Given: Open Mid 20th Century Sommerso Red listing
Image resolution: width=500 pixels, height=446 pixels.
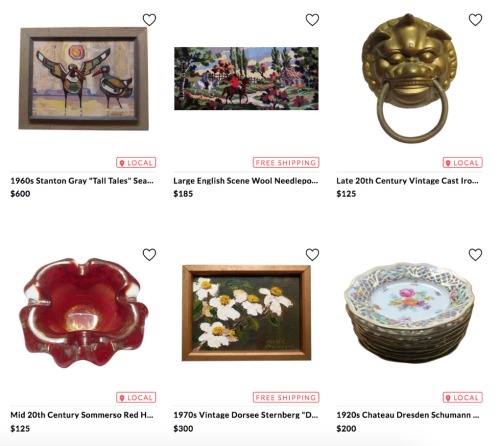Looking at the screenshot, I should [x=82, y=415].
